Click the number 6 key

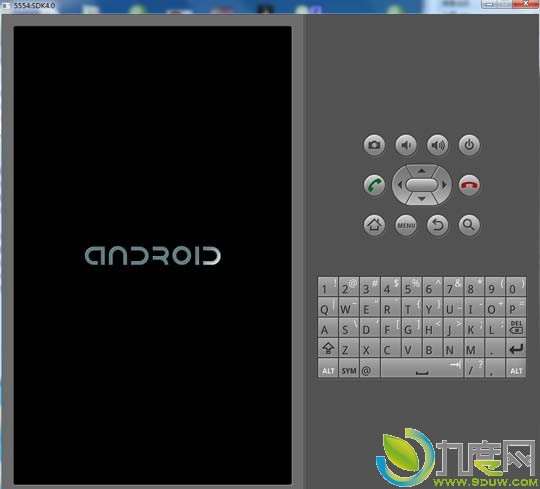coord(432,287)
